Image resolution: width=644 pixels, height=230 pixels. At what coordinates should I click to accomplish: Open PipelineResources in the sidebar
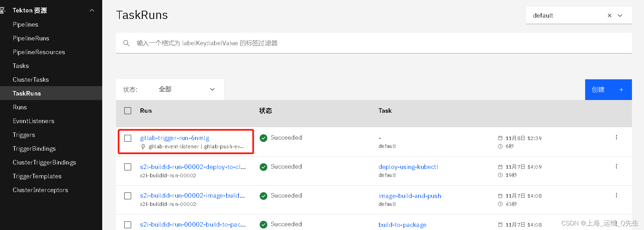coord(39,52)
